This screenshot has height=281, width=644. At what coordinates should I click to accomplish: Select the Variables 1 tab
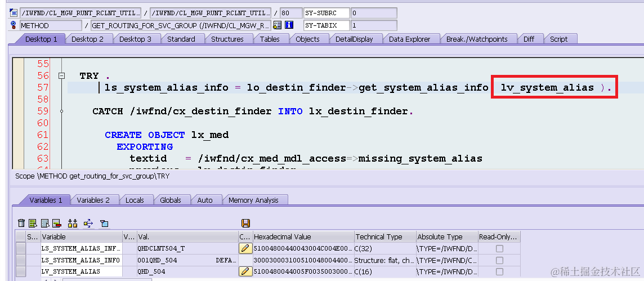(x=46, y=200)
